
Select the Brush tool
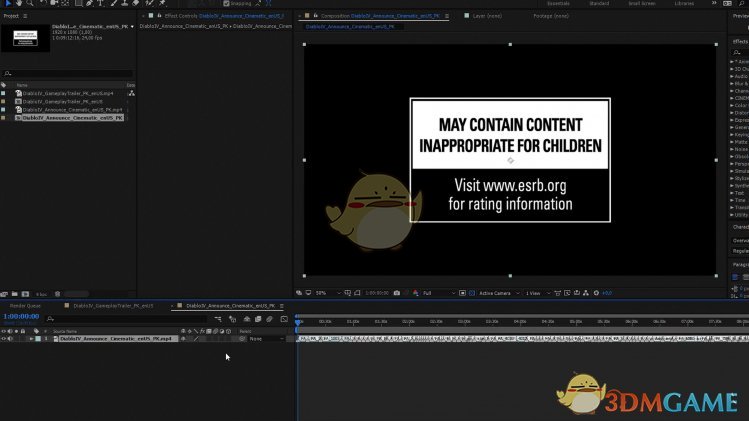point(114,3)
